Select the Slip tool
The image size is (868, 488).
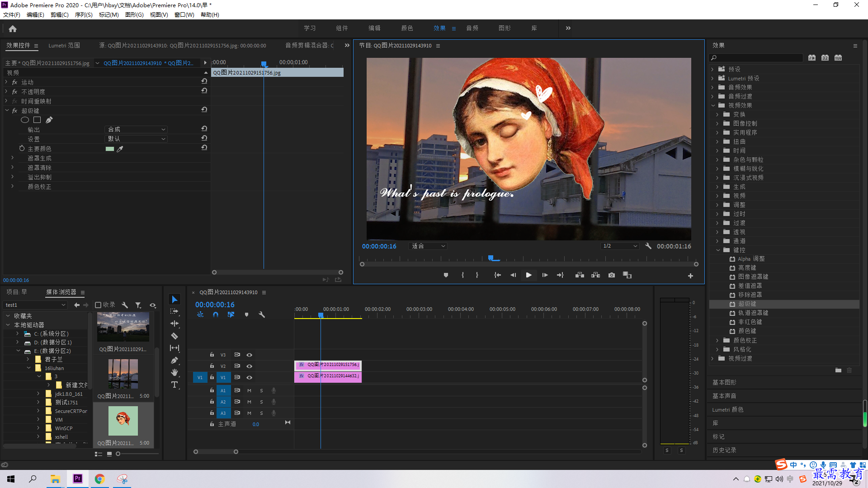[x=175, y=348]
